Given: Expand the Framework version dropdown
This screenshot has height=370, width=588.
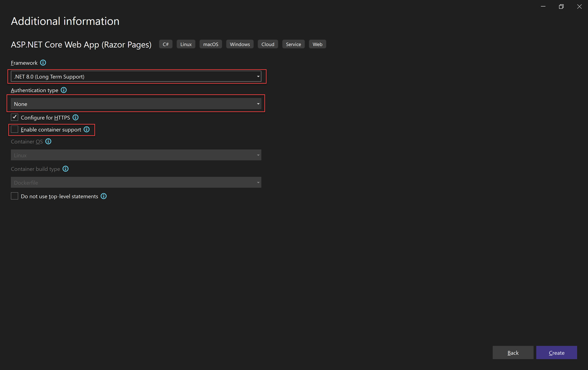Looking at the screenshot, I should coord(258,76).
